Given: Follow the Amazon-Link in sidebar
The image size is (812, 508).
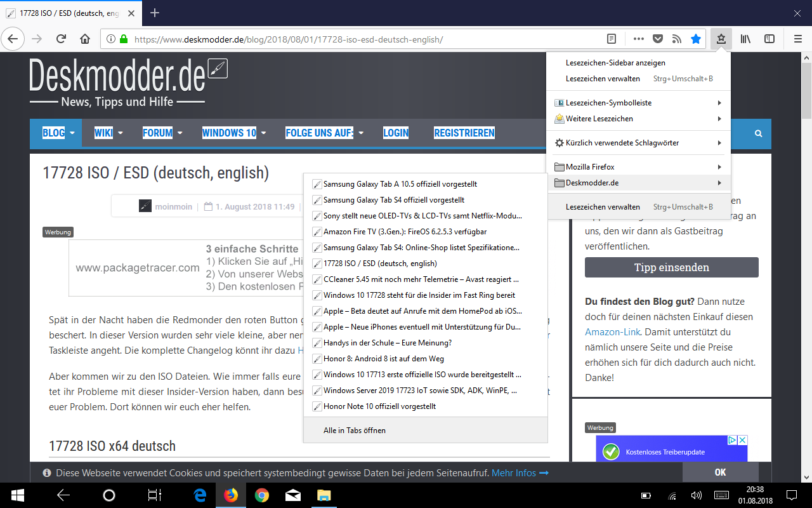Looking at the screenshot, I should 613,332.
